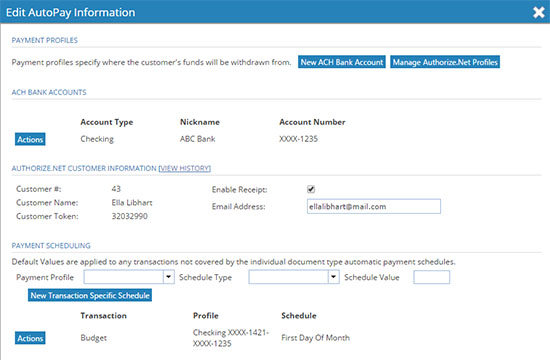Open Actions for the Budget transaction
Image resolution: width=550 pixels, height=360 pixels.
(x=30, y=338)
